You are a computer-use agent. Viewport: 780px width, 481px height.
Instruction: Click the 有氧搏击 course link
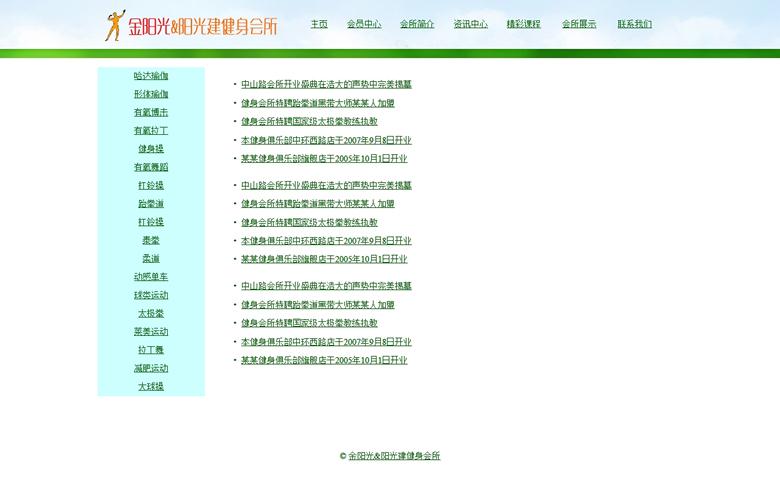click(151, 113)
